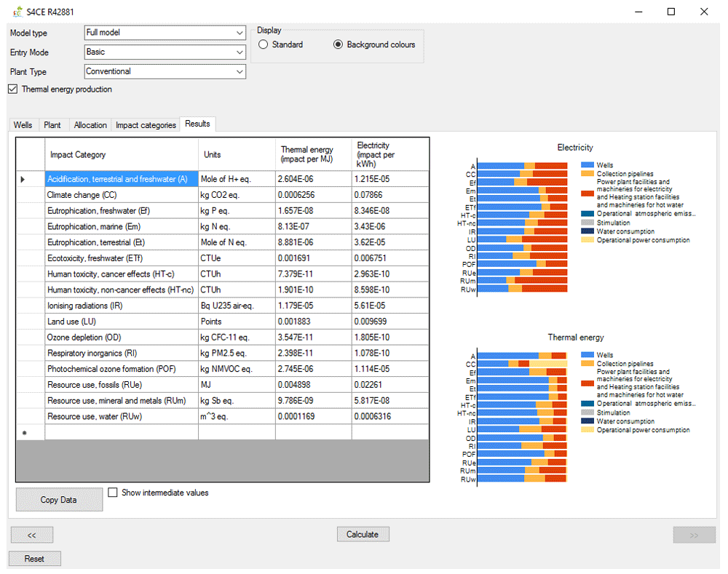Image resolution: width=728 pixels, height=574 pixels.
Task: Select the Acidification, terrestrial and freshwater (A) cell
Action: [121, 179]
